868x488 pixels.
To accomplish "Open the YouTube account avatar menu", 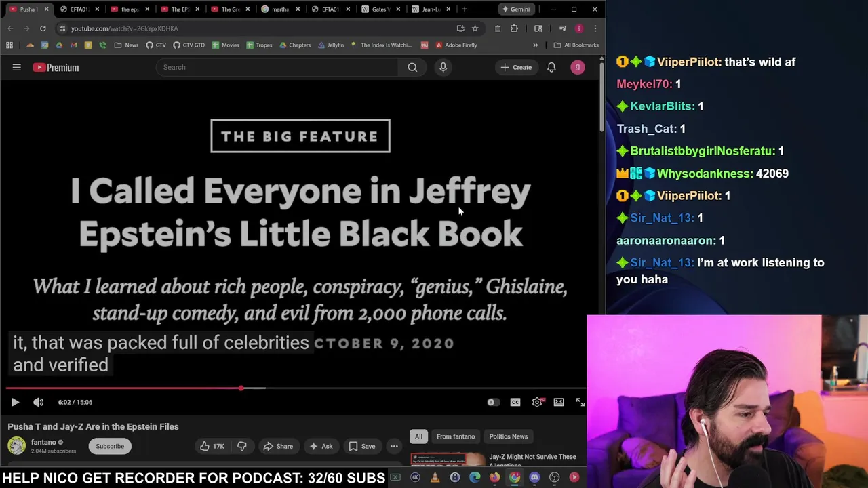I will pos(577,67).
